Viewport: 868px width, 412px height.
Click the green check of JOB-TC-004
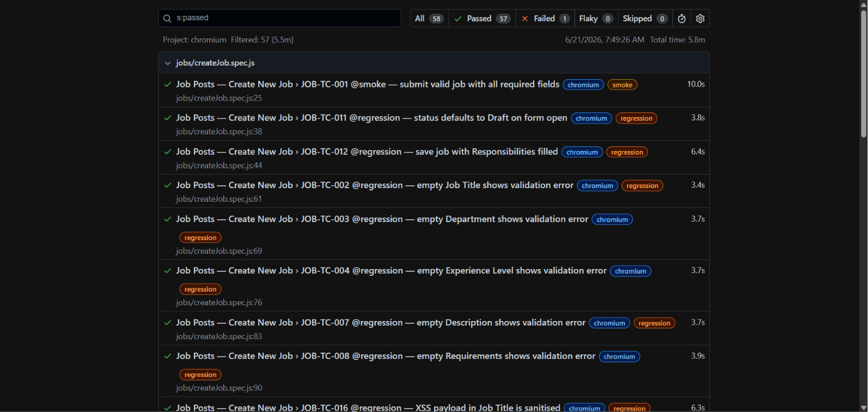coord(168,271)
